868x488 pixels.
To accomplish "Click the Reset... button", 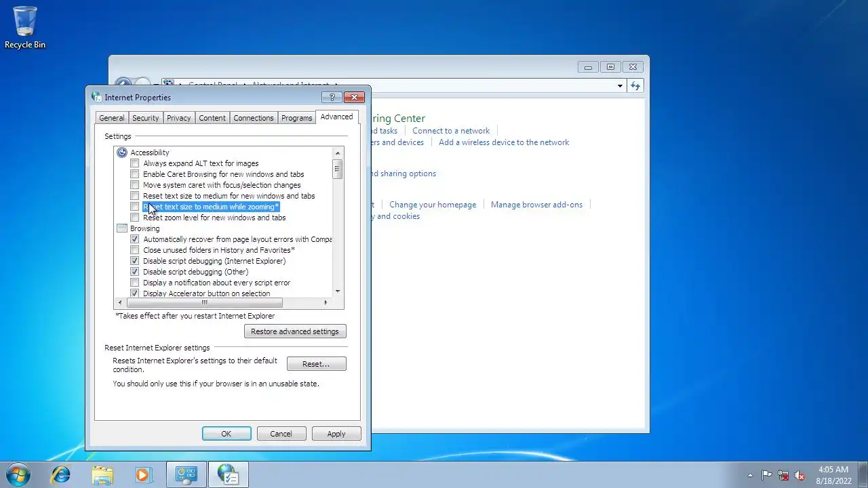I will 316,364.
